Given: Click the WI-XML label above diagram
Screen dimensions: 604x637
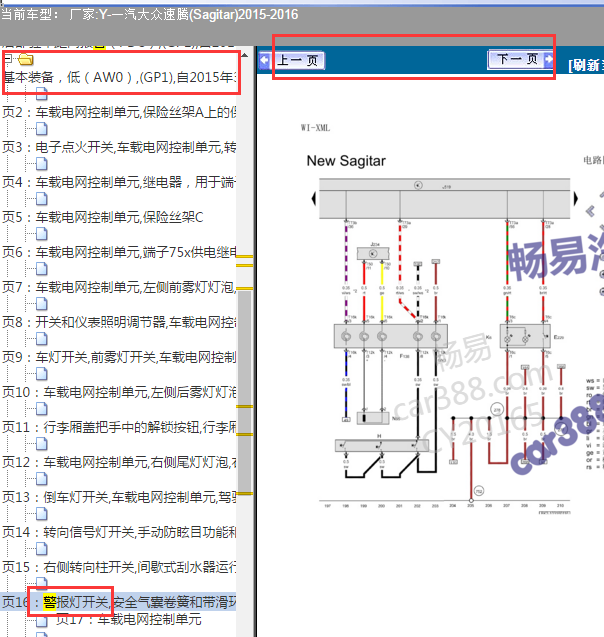Looking at the screenshot, I should point(316,128).
